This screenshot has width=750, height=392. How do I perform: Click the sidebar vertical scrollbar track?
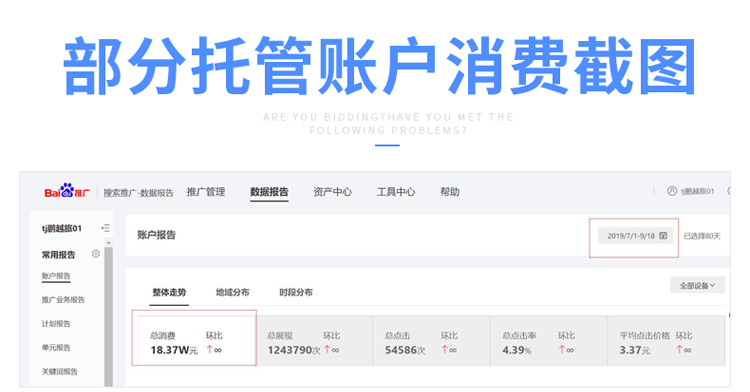109,316
